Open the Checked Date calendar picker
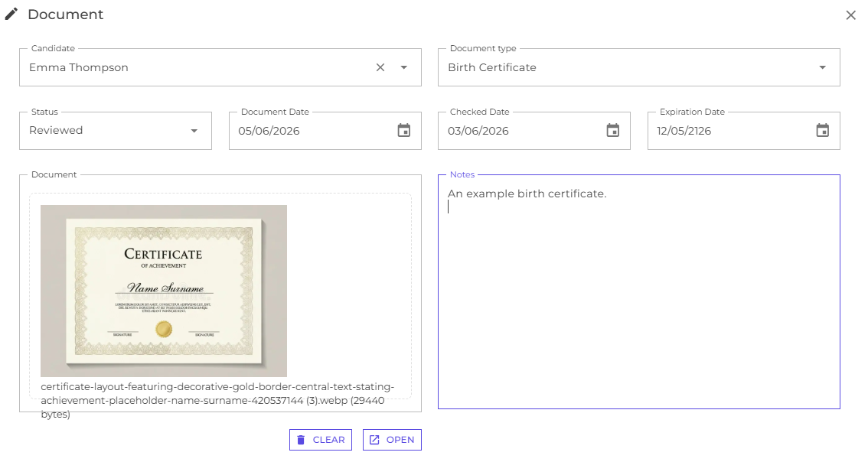 coord(613,131)
